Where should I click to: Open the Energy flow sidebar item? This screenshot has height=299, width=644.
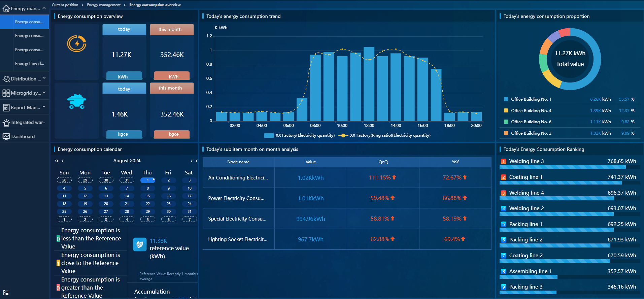pyautogui.click(x=29, y=64)
